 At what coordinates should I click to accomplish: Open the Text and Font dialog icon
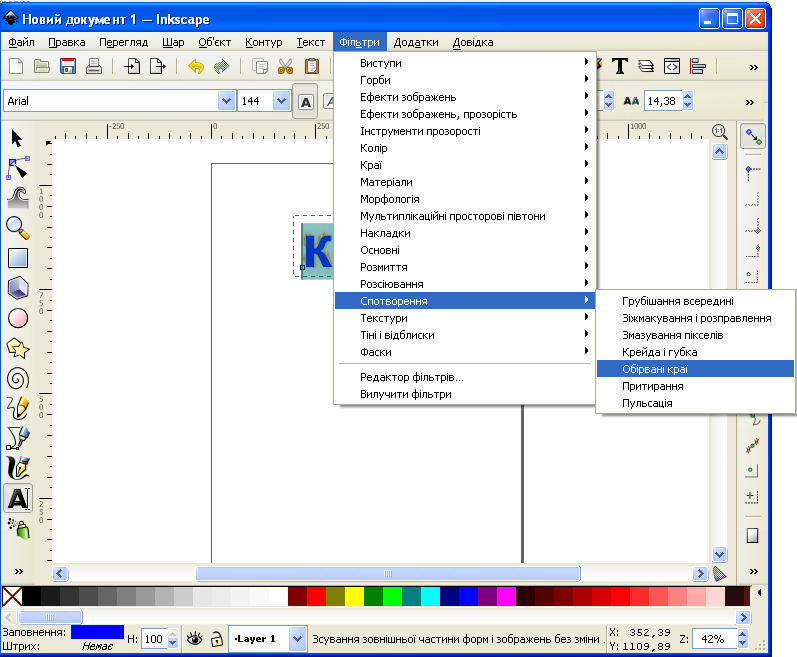[x=620, y=66]
